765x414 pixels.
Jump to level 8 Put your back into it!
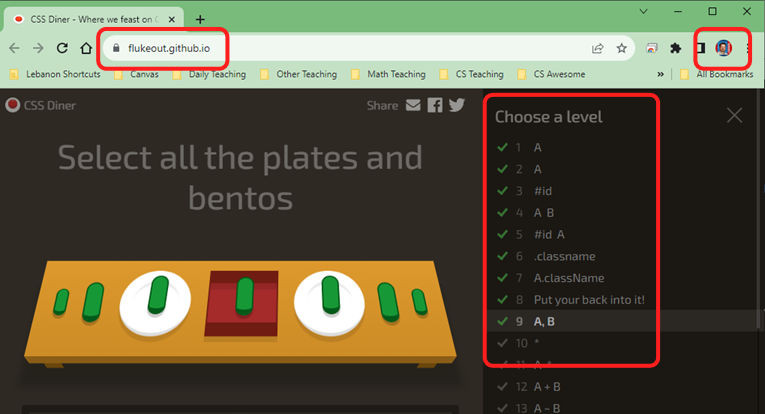click(589, 299)
